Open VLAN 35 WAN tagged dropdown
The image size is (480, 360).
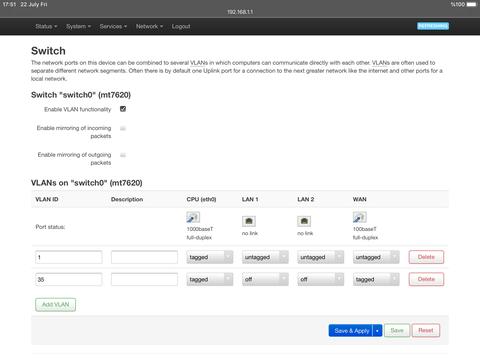click(x=376, y=279)
